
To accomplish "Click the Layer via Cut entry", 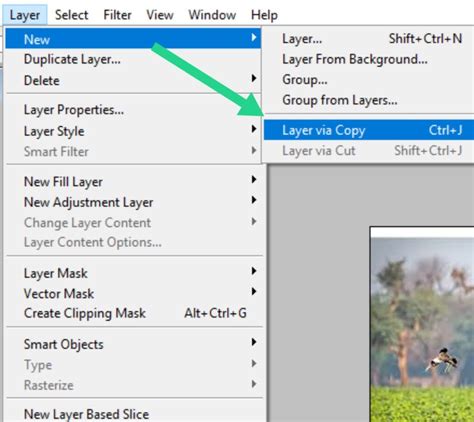I will click(369, 151).
